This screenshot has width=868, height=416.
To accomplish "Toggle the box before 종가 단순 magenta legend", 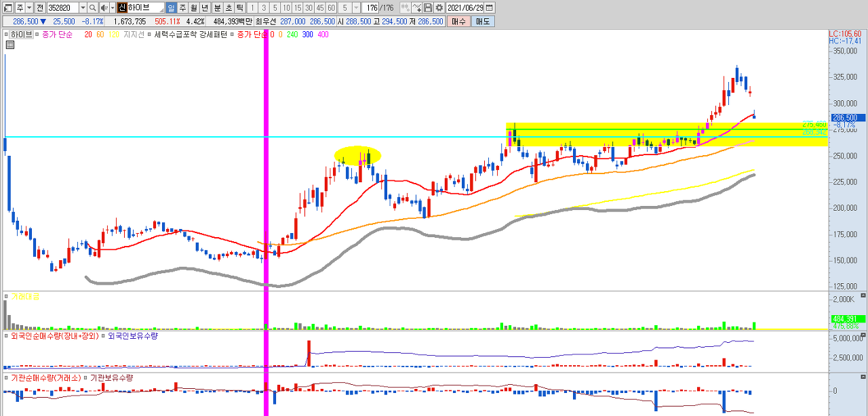I will click(x=37, y=35).
